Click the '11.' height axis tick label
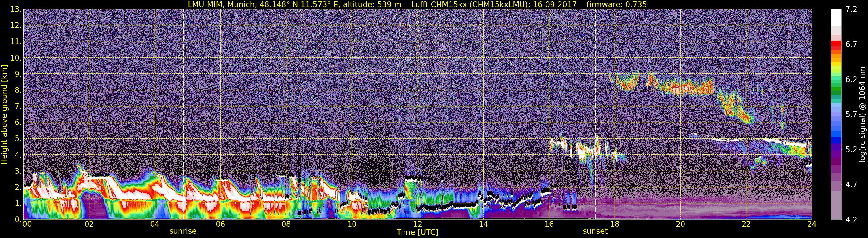The image size is (868, 238). [16, 41]
